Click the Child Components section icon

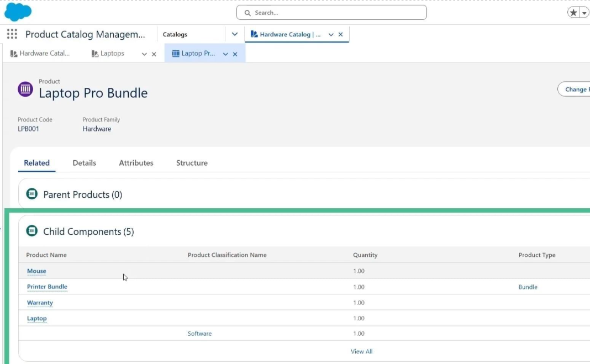pyautogui.click(x=32, y=231)
